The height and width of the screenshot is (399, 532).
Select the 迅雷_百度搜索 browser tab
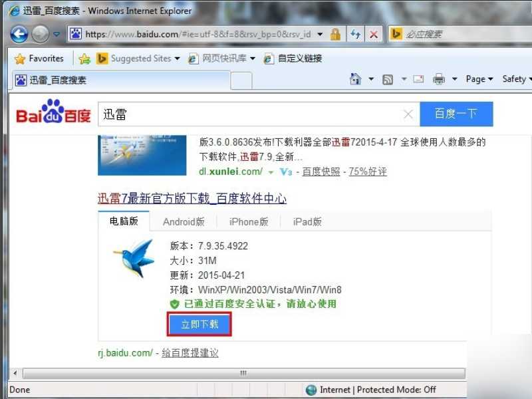[x=121, y=80]
